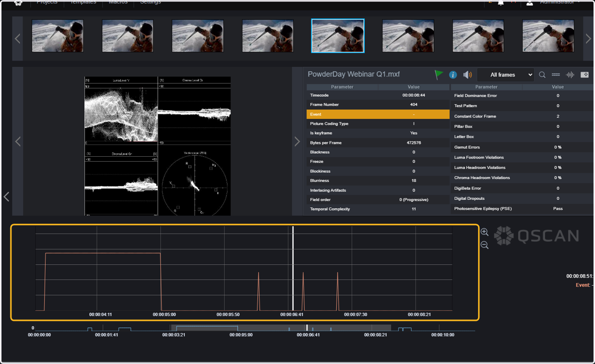595x364 pixels.
Task: Click the 00:00:05:00 label under the graph
Action: coord(164,314)
